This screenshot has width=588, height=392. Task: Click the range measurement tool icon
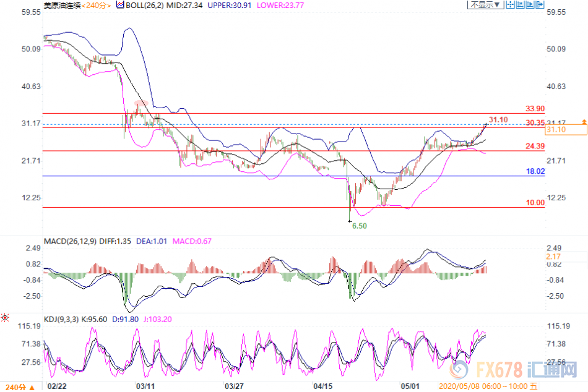[x=520, y=4]
